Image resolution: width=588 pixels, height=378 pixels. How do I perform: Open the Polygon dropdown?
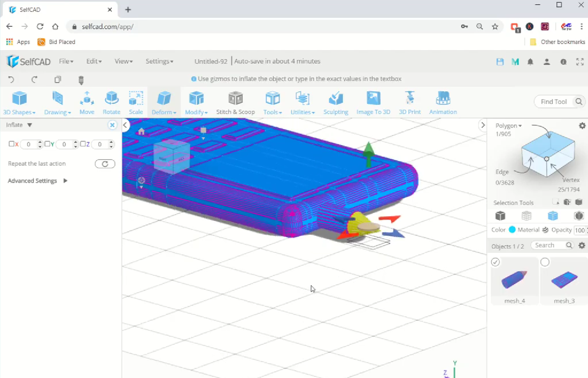(x=508, y=125)
